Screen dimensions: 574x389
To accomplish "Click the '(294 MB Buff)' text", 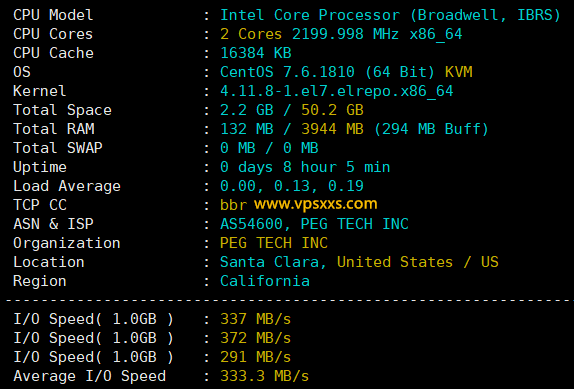I will point(431,129).
